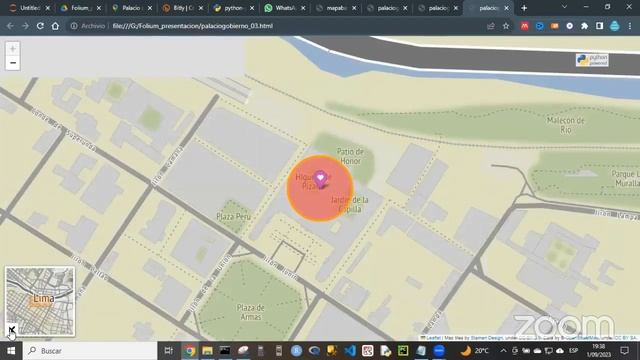
Task: Open the Leaflet attribution link
Action: [x=433, y=338]
